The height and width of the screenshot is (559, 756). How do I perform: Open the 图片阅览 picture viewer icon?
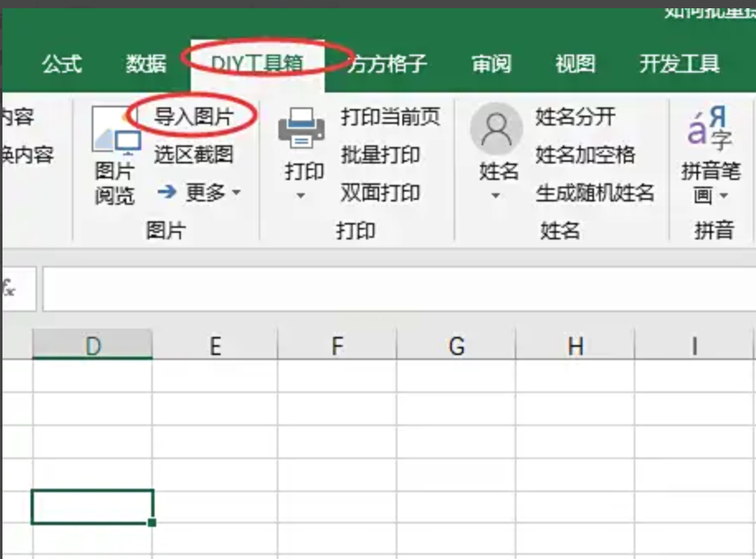[x=116, y=130]
